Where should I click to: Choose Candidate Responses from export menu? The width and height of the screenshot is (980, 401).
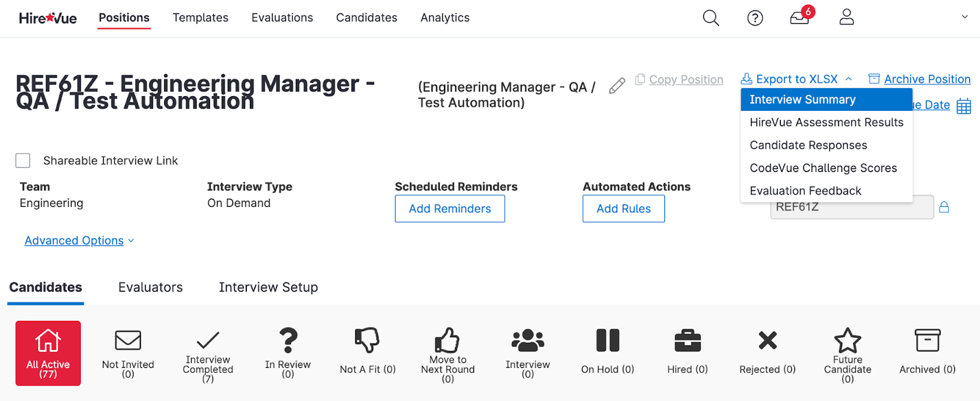click(808, 145)
